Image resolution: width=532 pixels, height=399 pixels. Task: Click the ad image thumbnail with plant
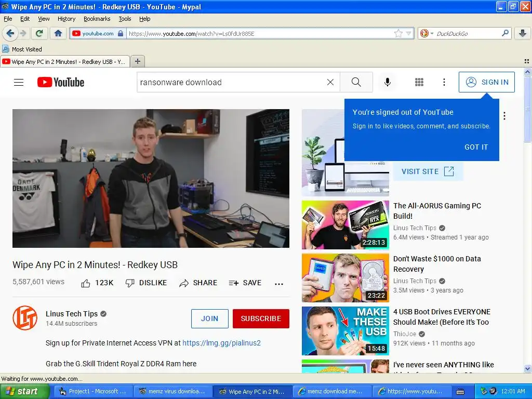click(x=345, y=153)
